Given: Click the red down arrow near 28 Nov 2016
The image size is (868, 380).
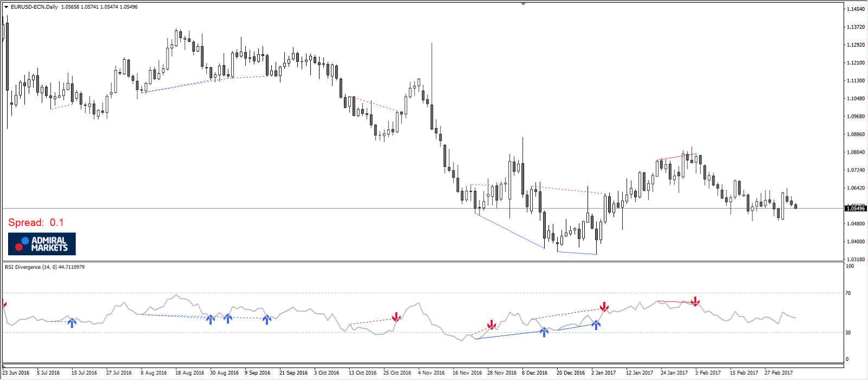Looking at the screenshot, I should 492,325.
